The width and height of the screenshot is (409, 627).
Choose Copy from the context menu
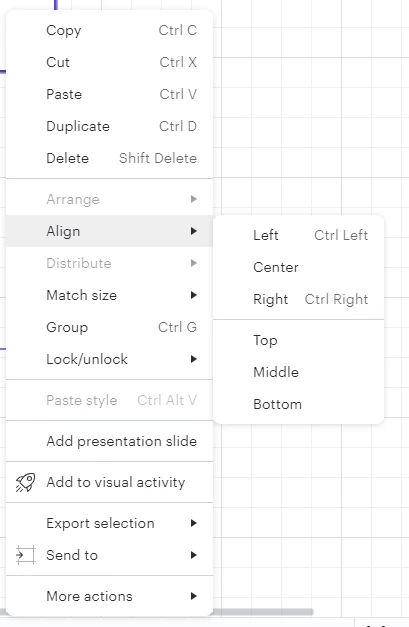(x=110, y=30)
